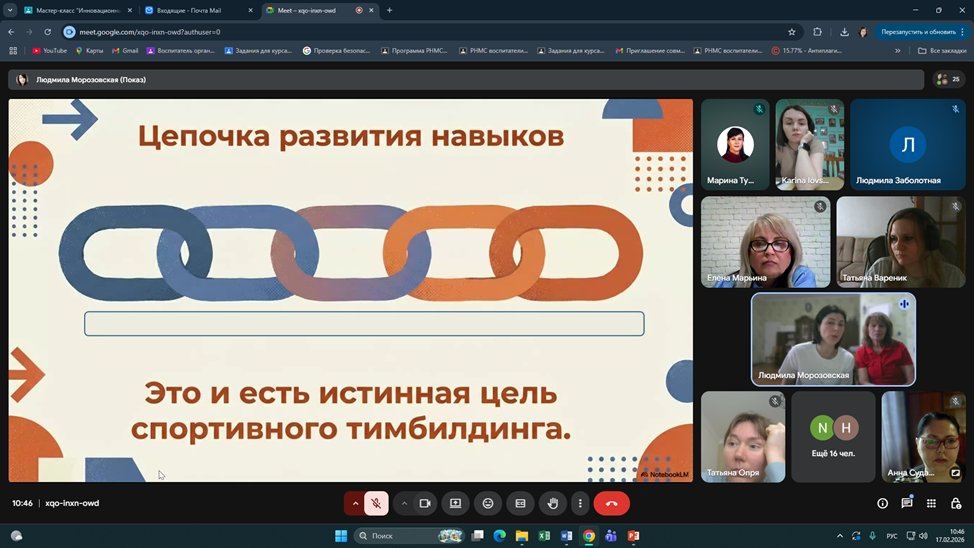Viewport: 974px width, 548px height.
Task: Expand video settings arrow beside camera
Action: [404, 503]
